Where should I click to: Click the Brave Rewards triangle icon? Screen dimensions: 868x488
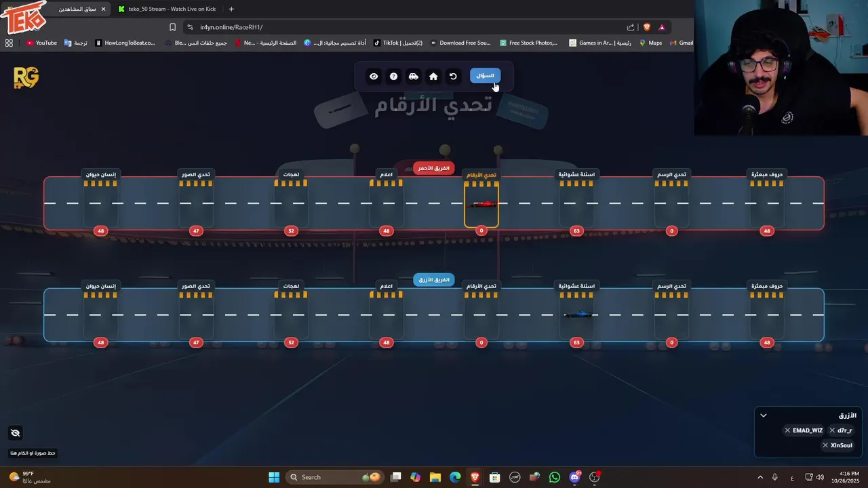[662, 27]
